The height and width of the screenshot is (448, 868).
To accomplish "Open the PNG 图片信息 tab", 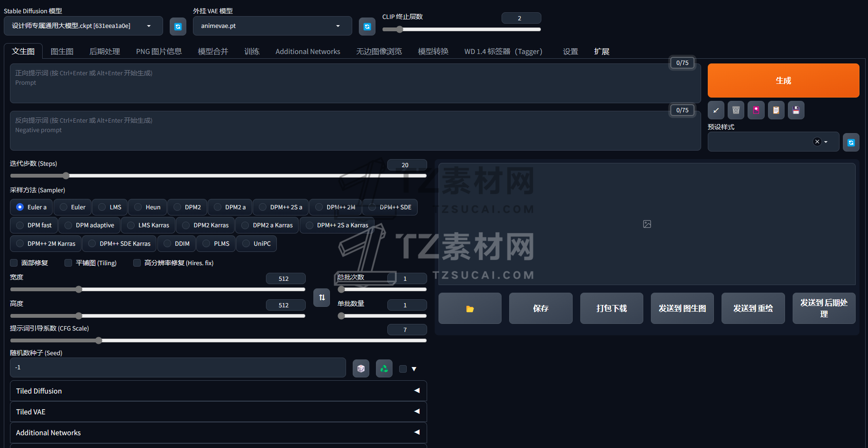I will click(159, 51).
